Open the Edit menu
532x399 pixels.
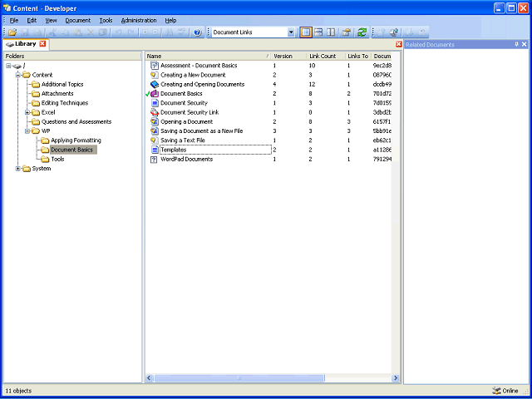32,20
